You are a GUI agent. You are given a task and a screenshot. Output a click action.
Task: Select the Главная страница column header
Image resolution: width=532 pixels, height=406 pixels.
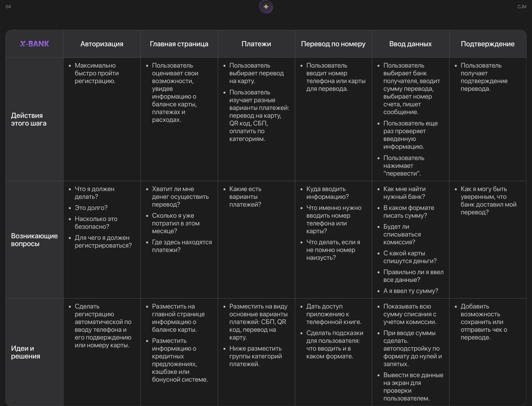coord(179,44)
